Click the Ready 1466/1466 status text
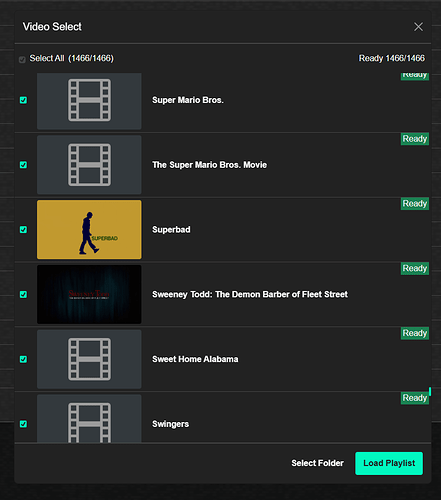Viewport: 441px width, 500px height. pos(392,58)
